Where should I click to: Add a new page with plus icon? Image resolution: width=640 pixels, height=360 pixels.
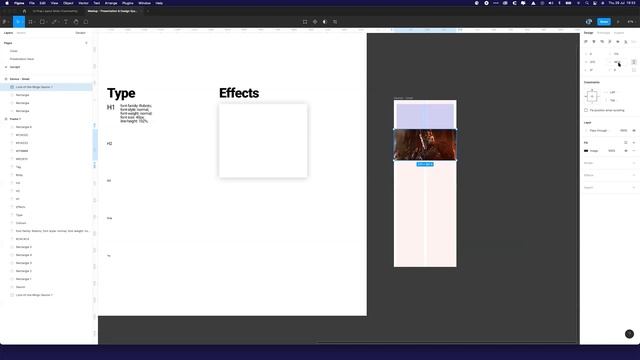[x=86, y=43]
